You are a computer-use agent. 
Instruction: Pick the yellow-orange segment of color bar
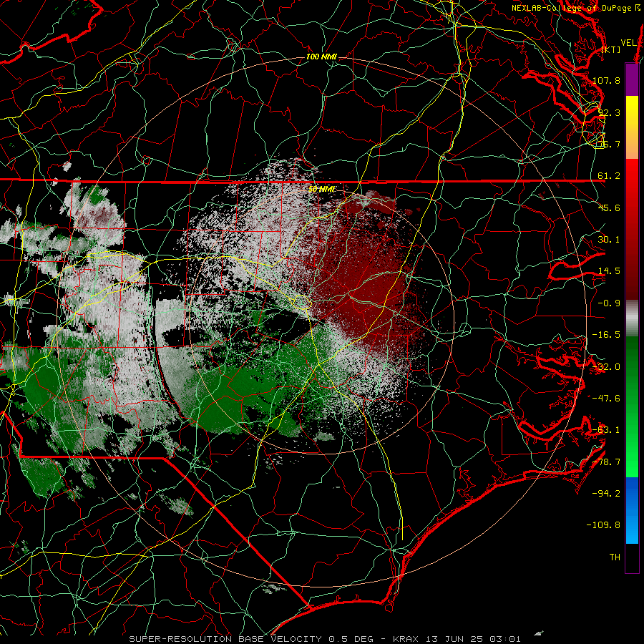(632, 127)
